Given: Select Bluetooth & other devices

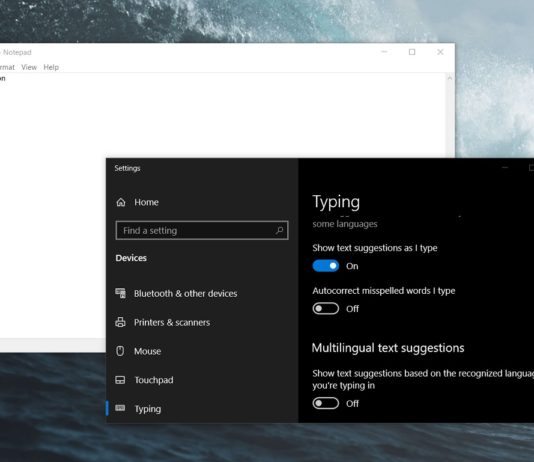Looking at the screenshot, I should click(x=185, y=293).
